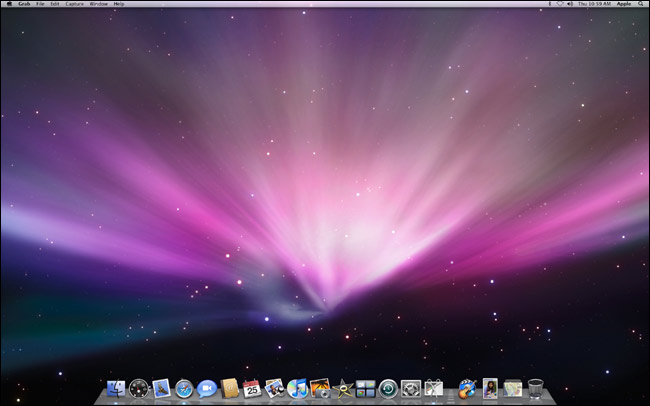Open the Apple user account menu
Viewport: 650px width, 406px height.
pos(624,4)
